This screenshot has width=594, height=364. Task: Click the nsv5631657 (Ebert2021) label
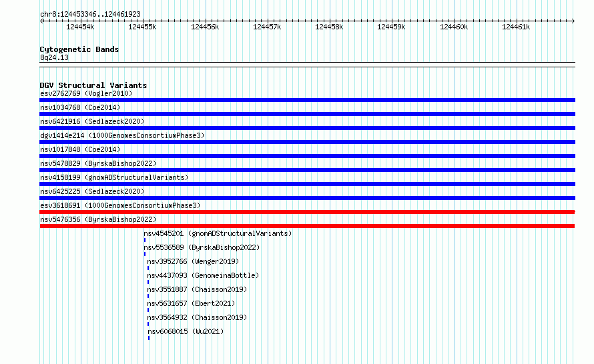(191, 303)
